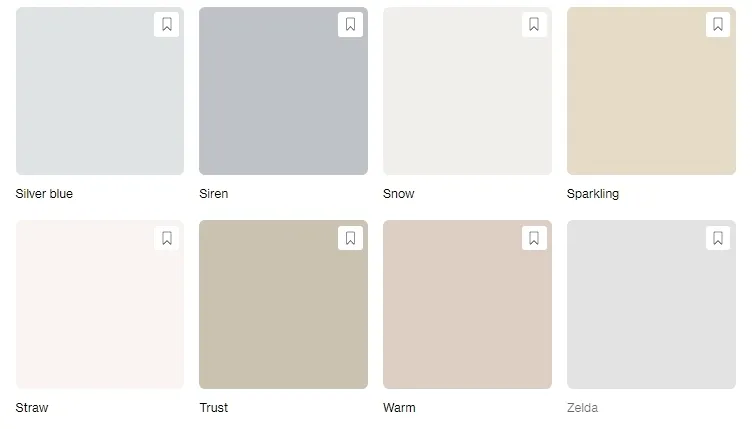Viewport: 752px width, 429px height.
Task: Pick the Trust taupe swatch
Action: tap(283, 304)
